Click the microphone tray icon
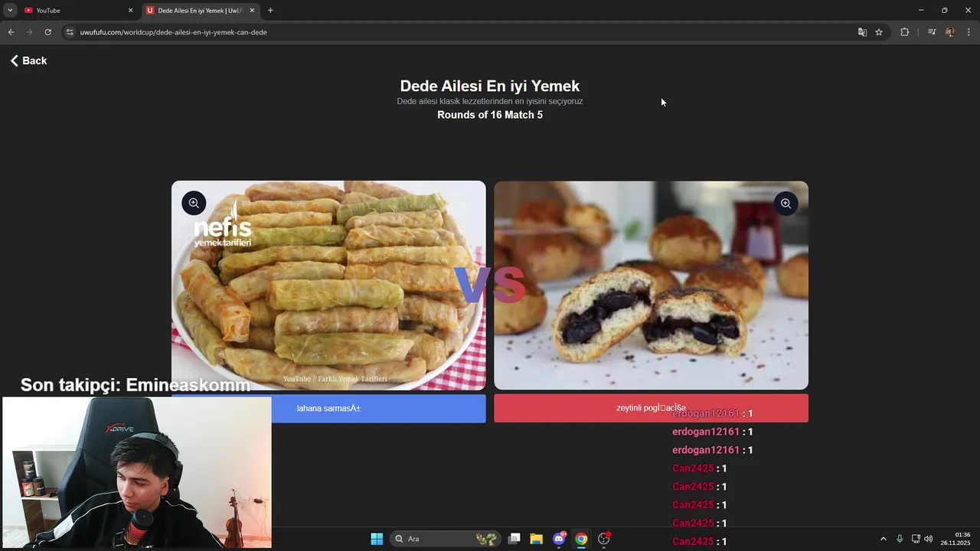Viewport: 980px width, 551px height. click(900, 539)
